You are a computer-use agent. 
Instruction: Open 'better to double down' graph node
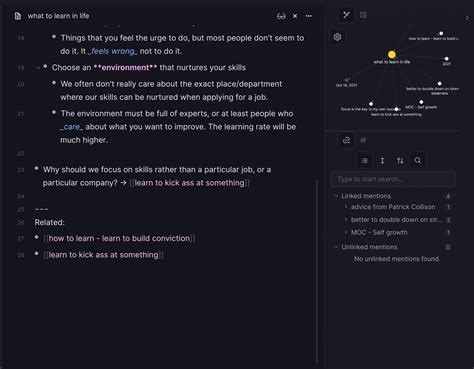click(x=440, y=84)
